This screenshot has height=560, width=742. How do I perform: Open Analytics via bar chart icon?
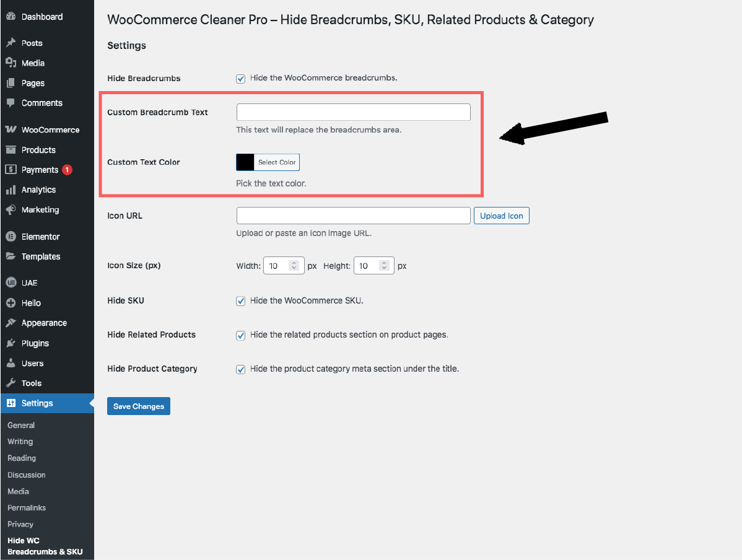click(x=11, y=190)
